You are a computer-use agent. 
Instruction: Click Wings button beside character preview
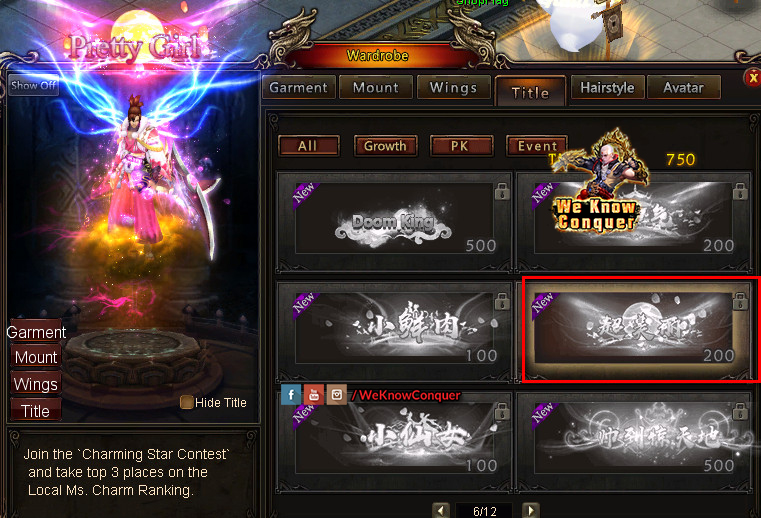pos(35,384)
